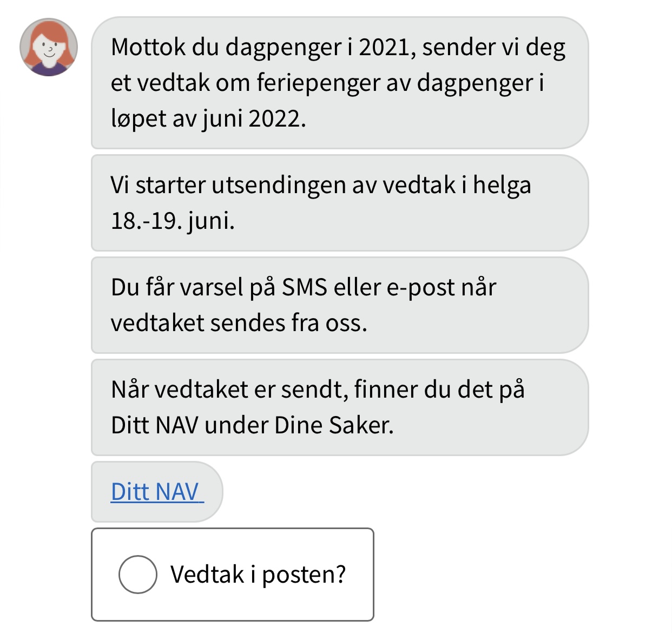This screenshot has height=633, width=672.
Task: Click the 'Ditt NAV under' text in fourth bubble
Action: coord(190,425)
